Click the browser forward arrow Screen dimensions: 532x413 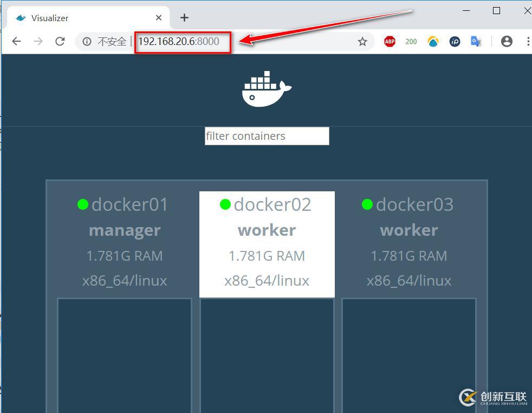pyautogui.click(x=38, y=41)
